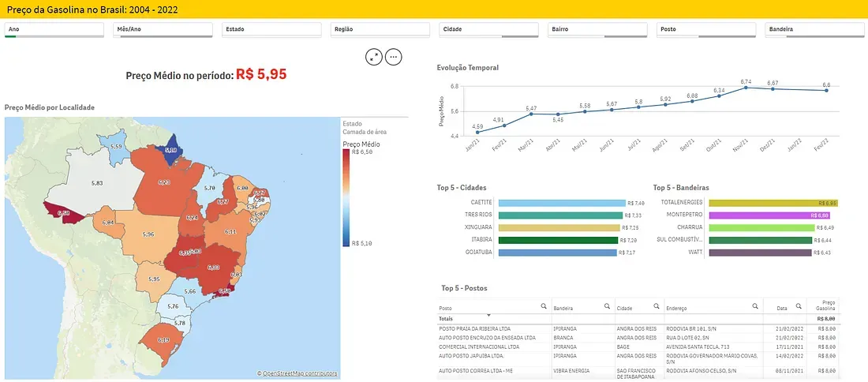Open the three-dots more options menu
This screenshot has width=868, height=382.
click(394, 57)
